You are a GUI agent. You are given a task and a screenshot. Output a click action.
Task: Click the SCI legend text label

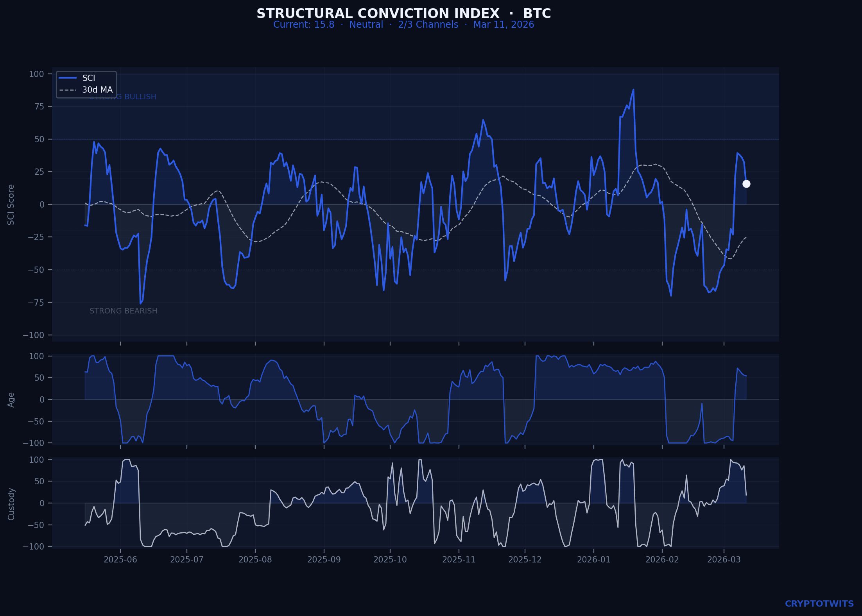tap(89, 78)
